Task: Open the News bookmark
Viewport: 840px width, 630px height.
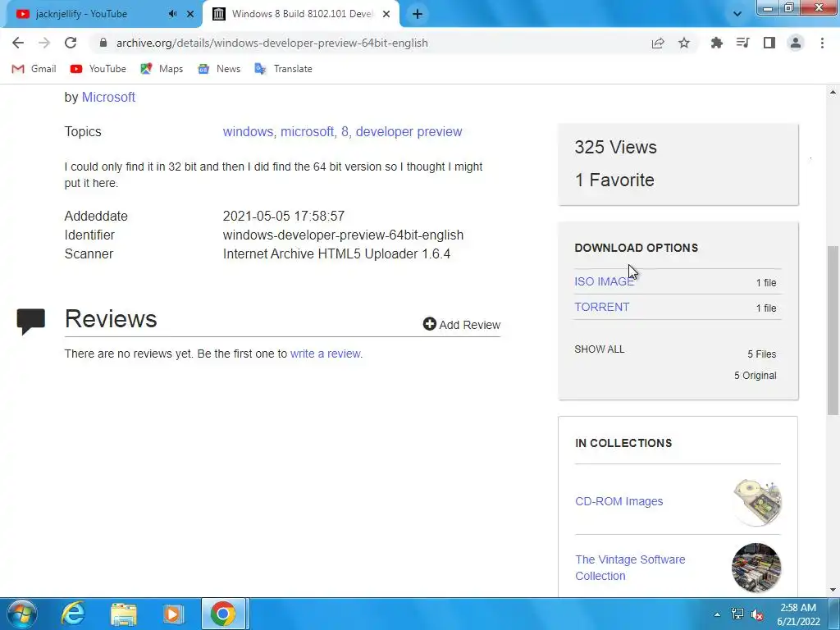Action: [x=219, y=69]
